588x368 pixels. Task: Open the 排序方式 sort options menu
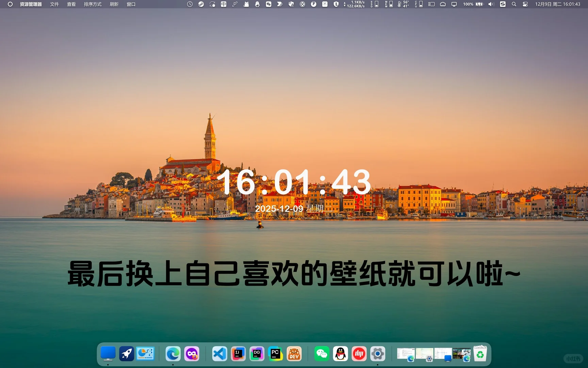point(92,4)
